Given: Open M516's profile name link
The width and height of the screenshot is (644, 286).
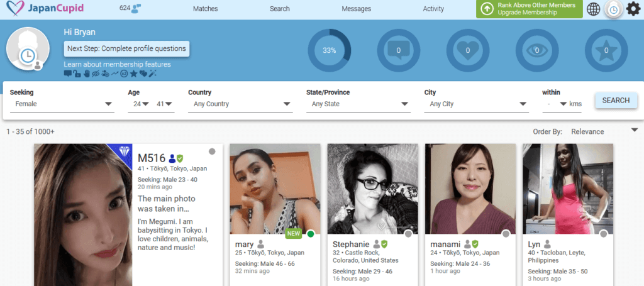Looking at the screenshot, I should click(152, 158).
